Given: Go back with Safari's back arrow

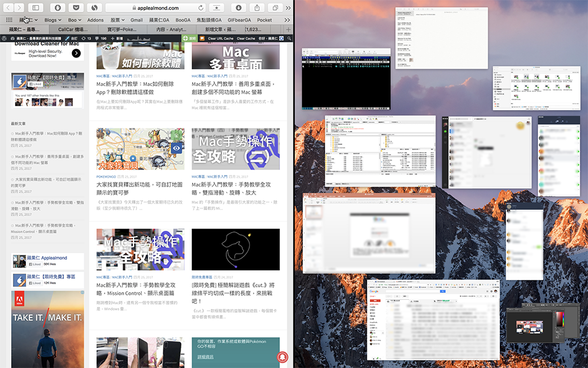Looking at the screenshot, I should tap(8, 8).
